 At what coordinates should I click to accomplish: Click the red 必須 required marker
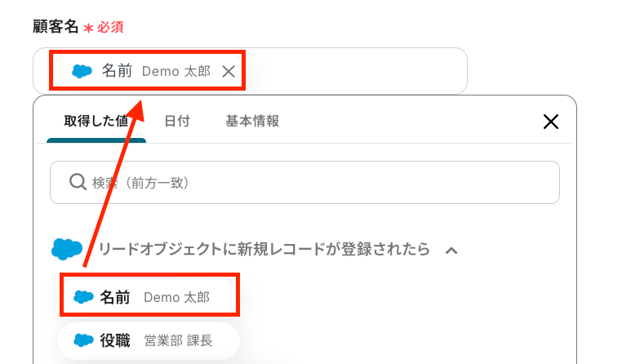(110, 28)
